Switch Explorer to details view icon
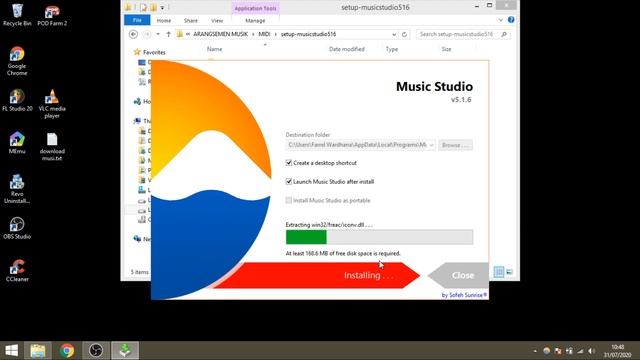 click(x=499, y=272)
